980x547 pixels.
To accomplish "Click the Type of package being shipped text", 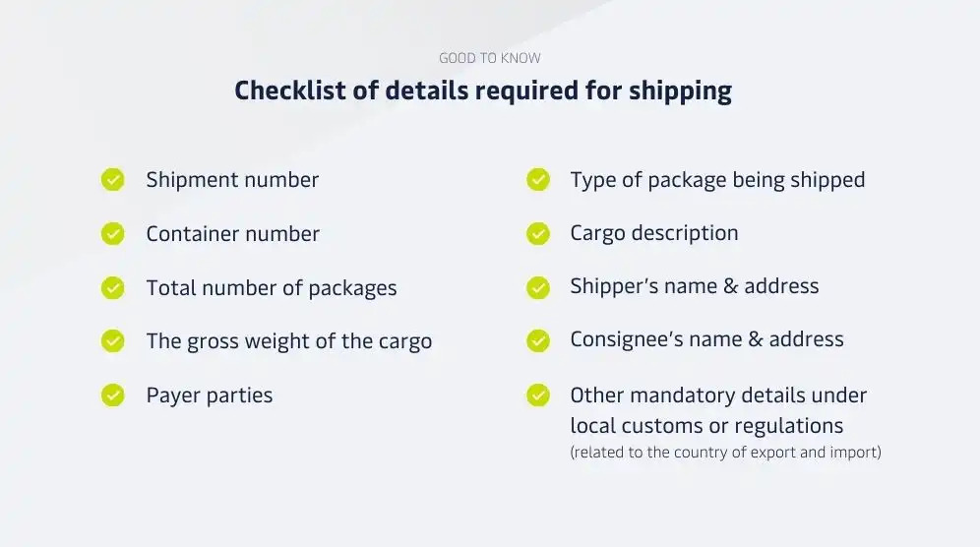I will 717,180.
